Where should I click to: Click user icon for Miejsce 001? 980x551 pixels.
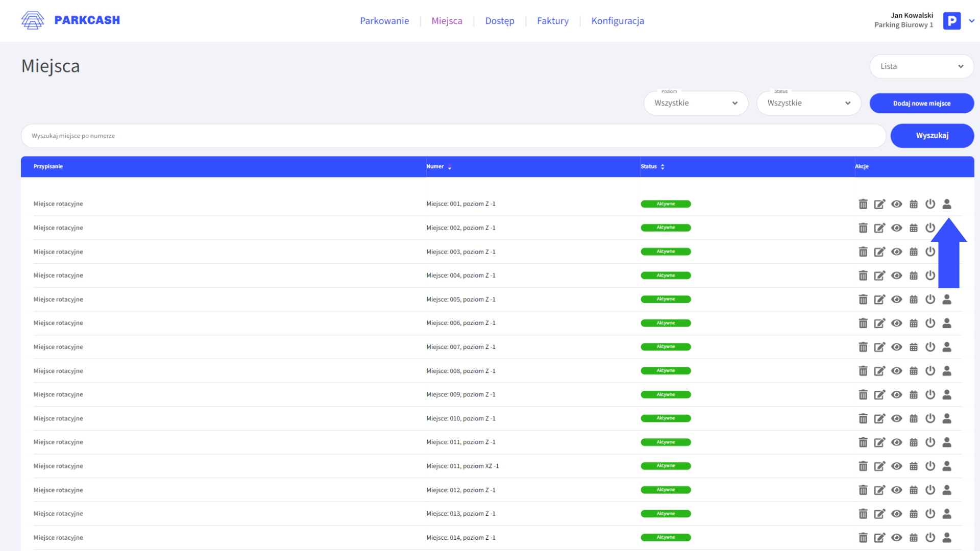tap(947, 204)
